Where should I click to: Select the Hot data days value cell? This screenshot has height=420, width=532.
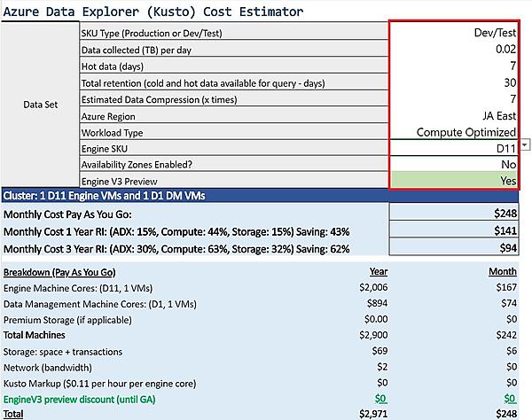(x=454, y=66)
